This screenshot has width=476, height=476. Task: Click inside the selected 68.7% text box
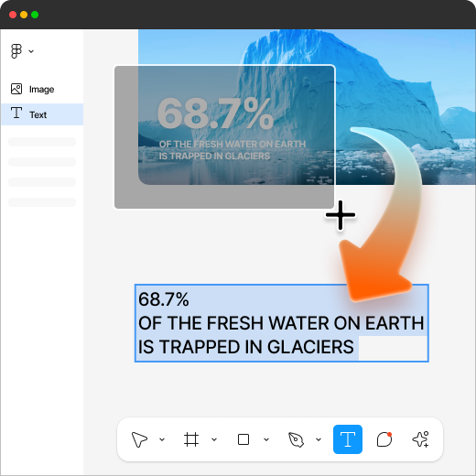click(282, 323)
